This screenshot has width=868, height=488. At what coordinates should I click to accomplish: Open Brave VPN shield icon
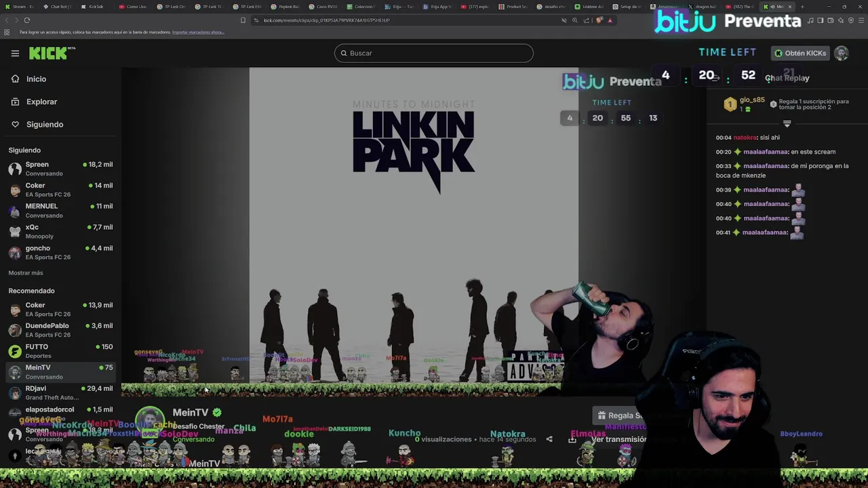850,20
